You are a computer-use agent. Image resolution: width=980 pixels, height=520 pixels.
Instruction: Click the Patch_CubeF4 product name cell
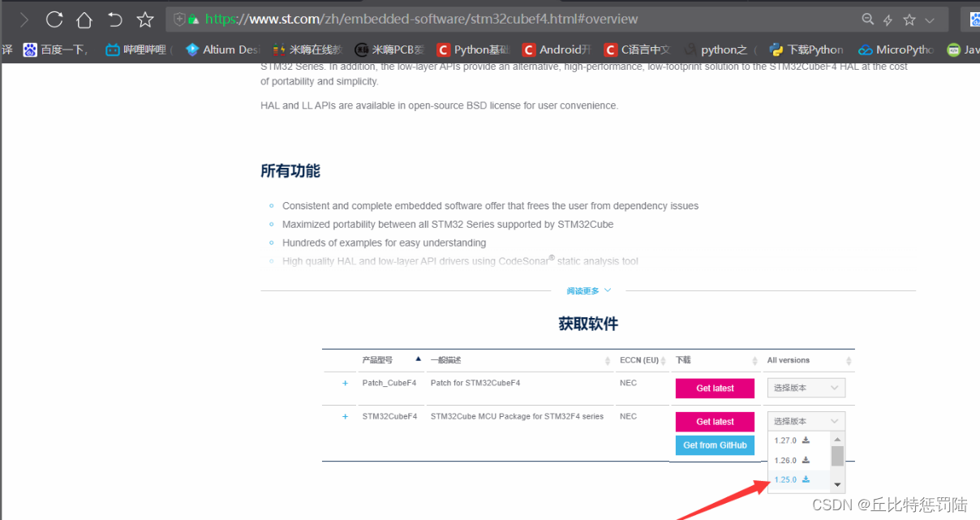click(x=389, y=383)
